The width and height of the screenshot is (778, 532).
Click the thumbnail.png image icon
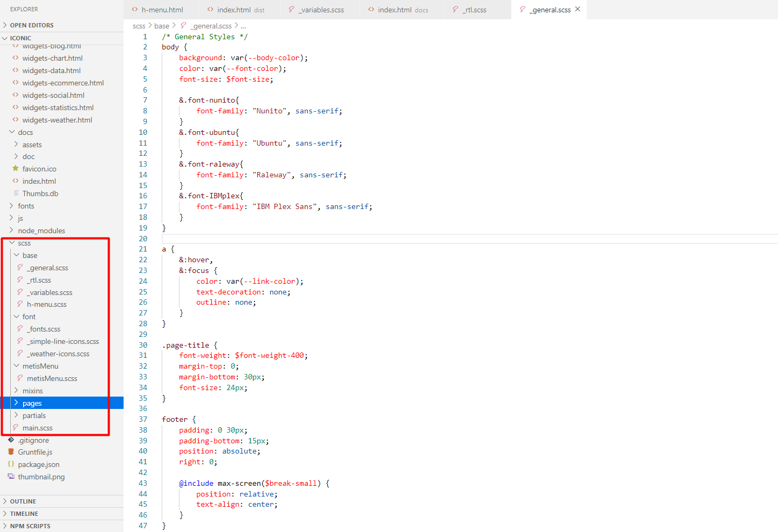11,477
